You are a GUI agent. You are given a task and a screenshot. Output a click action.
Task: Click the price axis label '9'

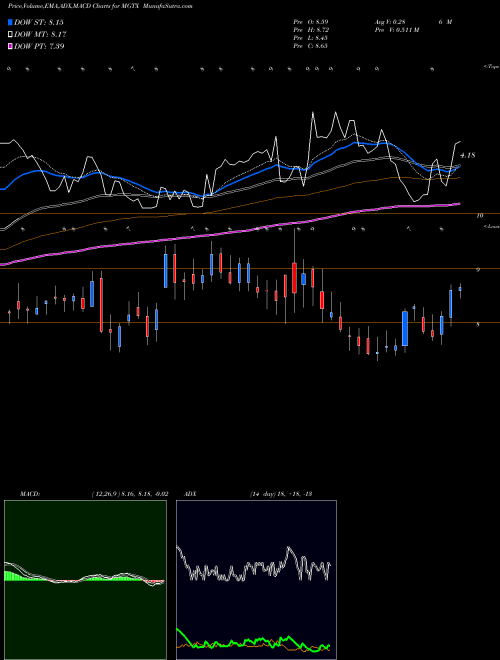click(x=478, y=270)
